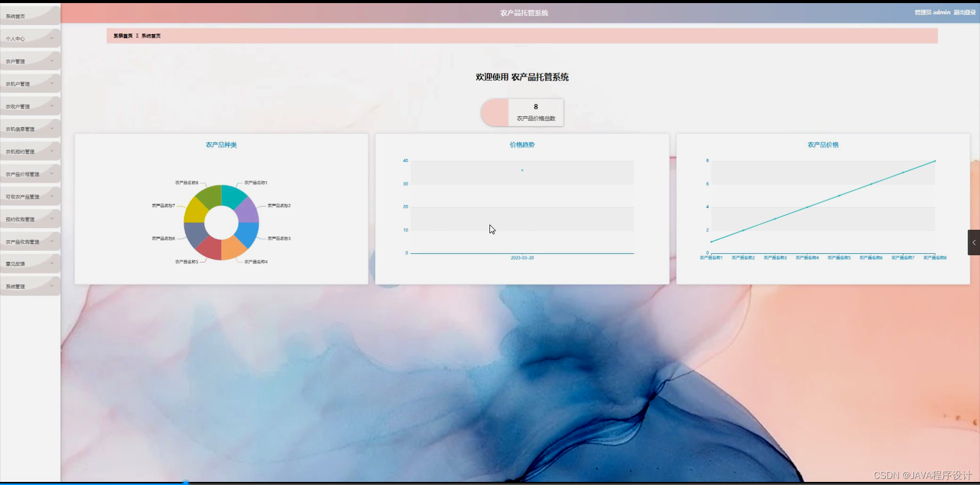The height and width of the screenshot is (485, 980).
Task: Click the 农产品名称3 pie chart label
Action: 279,238
